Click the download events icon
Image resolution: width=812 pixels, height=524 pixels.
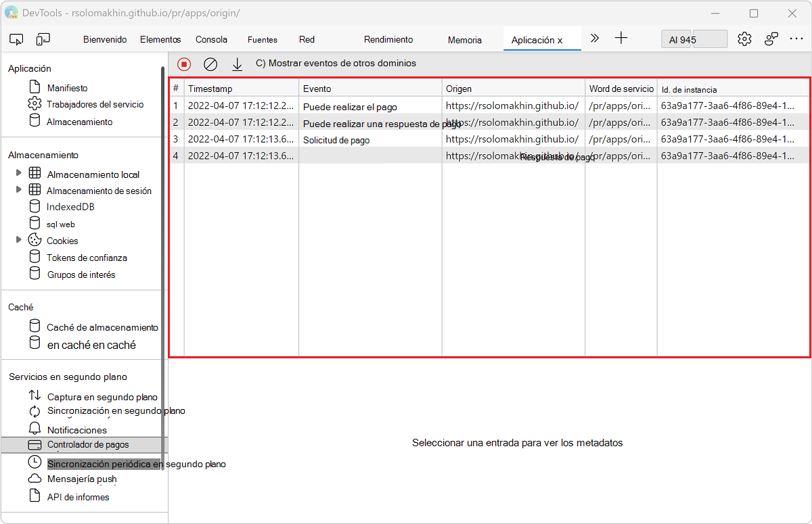[x=237, y=64]
